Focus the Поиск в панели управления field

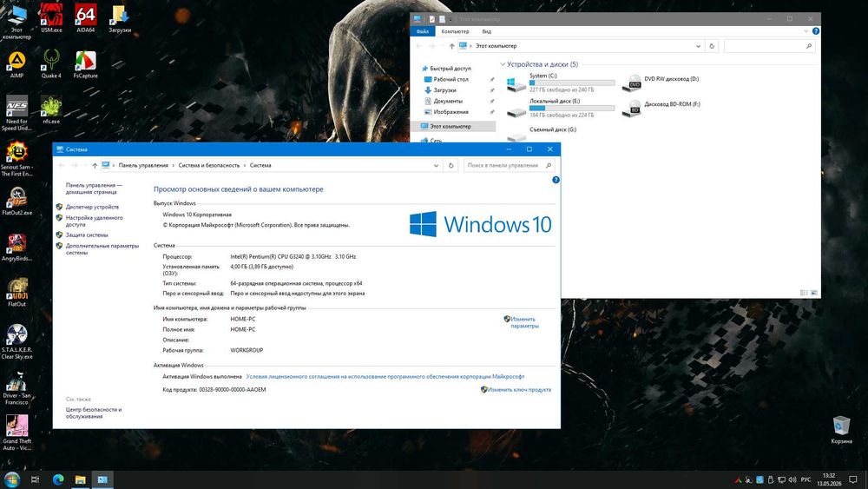tap(509, 165)
